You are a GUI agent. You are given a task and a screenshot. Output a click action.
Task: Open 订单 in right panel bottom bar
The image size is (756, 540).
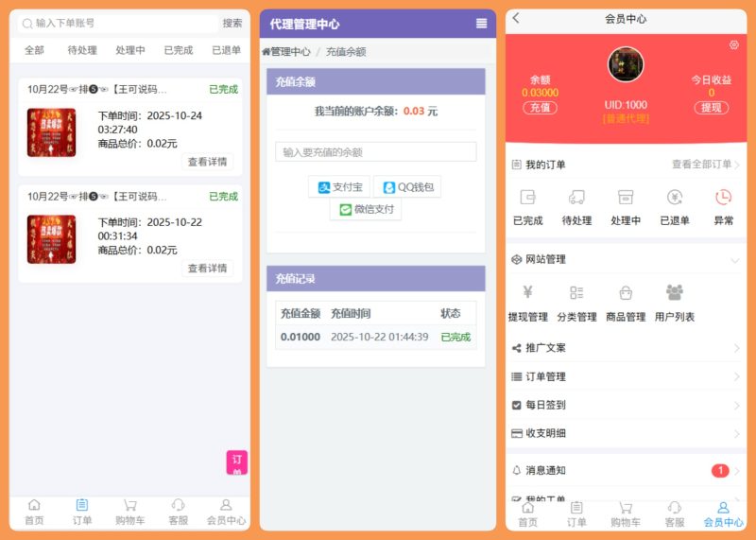pyautogui.click(x=576, y=514)
